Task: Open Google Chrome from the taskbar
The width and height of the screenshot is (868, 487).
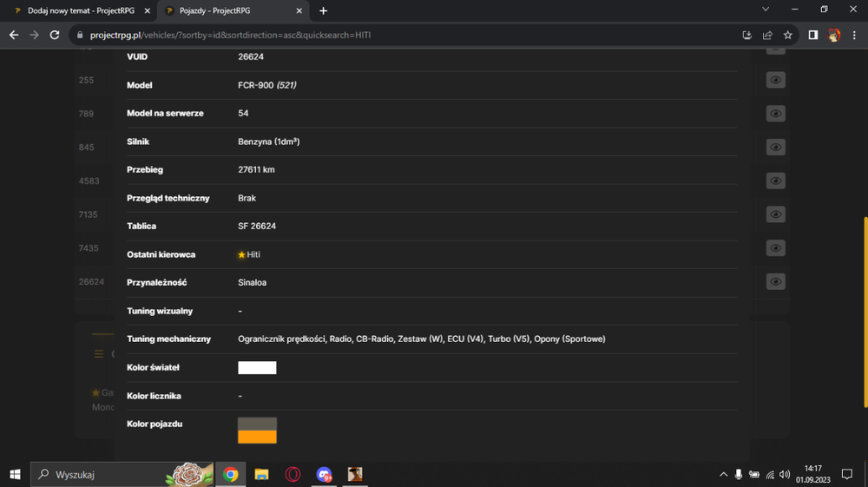Action: tap(231, 474)
